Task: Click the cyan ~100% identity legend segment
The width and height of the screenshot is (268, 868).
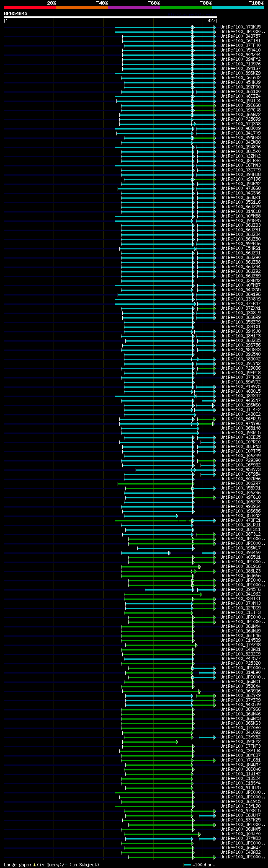Action: (x=238, y=7)
